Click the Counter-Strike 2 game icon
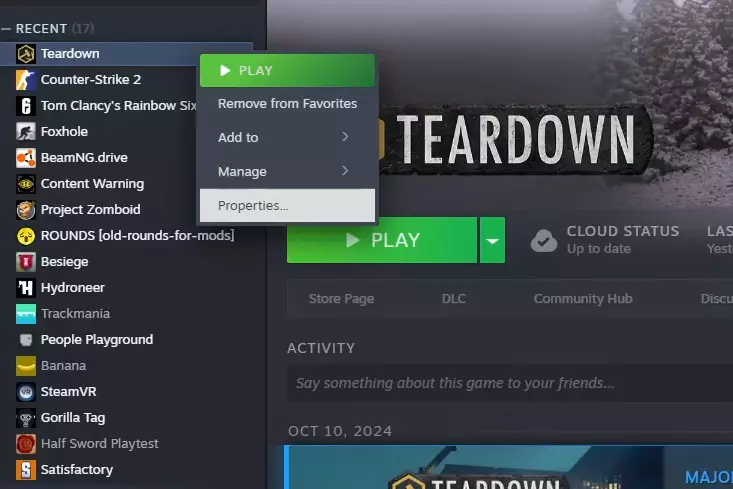The height and width of the screenshot is (489, 733). click(x=26, y=80)
